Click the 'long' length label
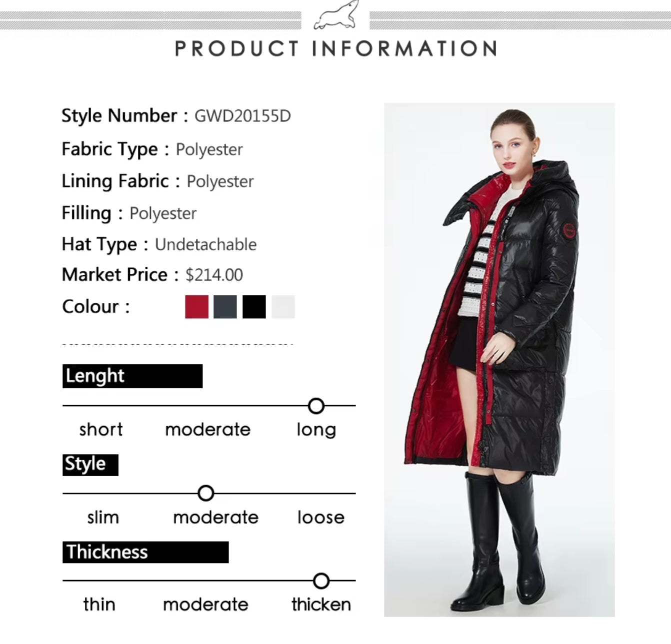671x644 pixels. click(x=316, y=430)
